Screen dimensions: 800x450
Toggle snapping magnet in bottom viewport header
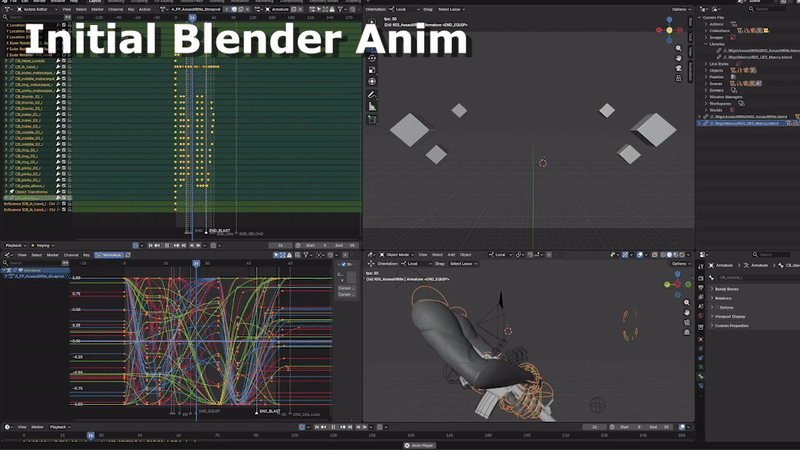[530, 255]
